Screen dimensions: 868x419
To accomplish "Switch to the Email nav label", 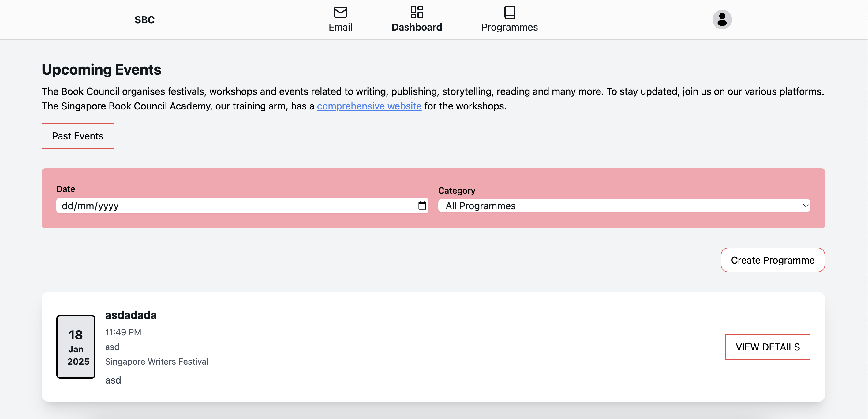I will tap(340, 27).
